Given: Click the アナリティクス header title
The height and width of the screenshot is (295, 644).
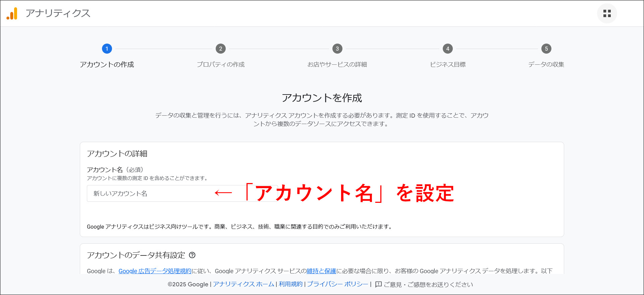Looking at the screenshot, I should click(58, 13).
